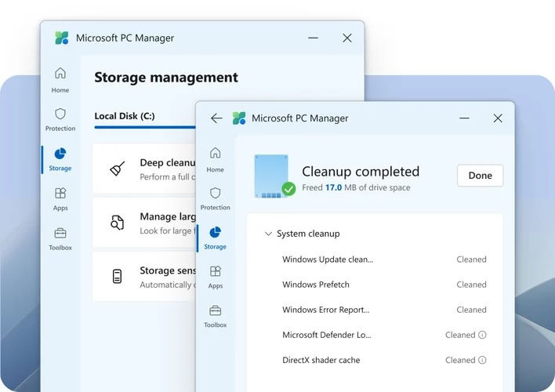Collapse the System cleanup section
The image size is (555, 392).
tap(268, 234)
